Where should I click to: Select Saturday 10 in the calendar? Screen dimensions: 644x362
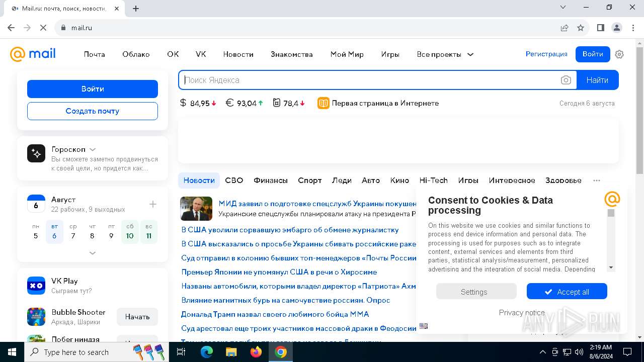click(130, 232)
